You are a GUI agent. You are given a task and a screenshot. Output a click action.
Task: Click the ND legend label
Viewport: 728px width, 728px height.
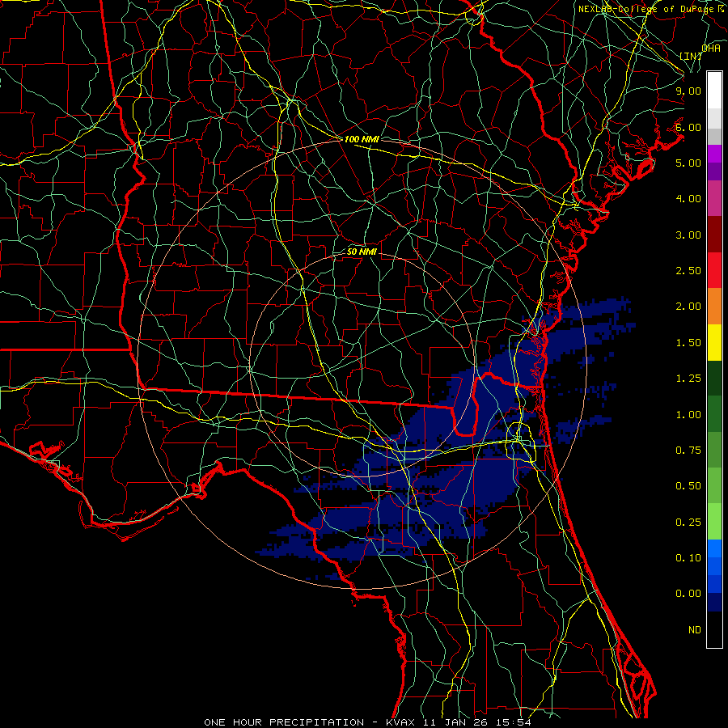[x=695, y=630]
